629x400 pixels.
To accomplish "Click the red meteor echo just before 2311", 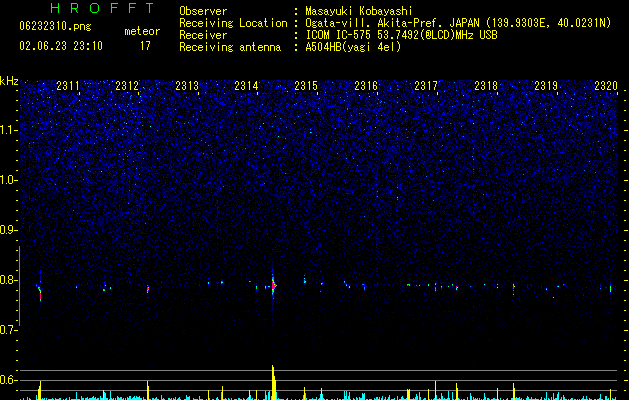I will [x=40, y=293].
